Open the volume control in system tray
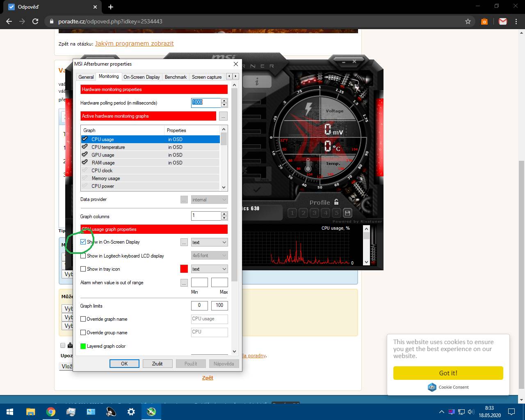The image size is (525, 420). tap(471, 412)
